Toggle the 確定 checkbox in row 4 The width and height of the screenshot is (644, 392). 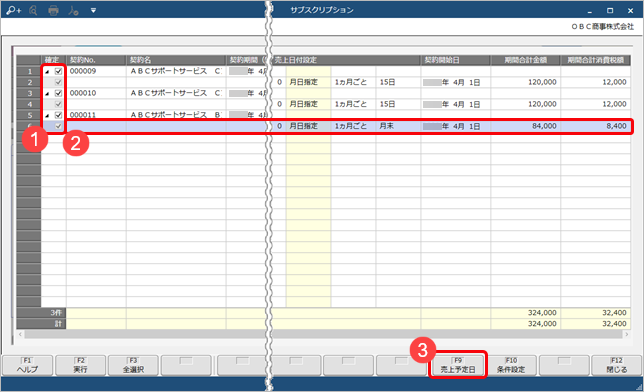58,104
